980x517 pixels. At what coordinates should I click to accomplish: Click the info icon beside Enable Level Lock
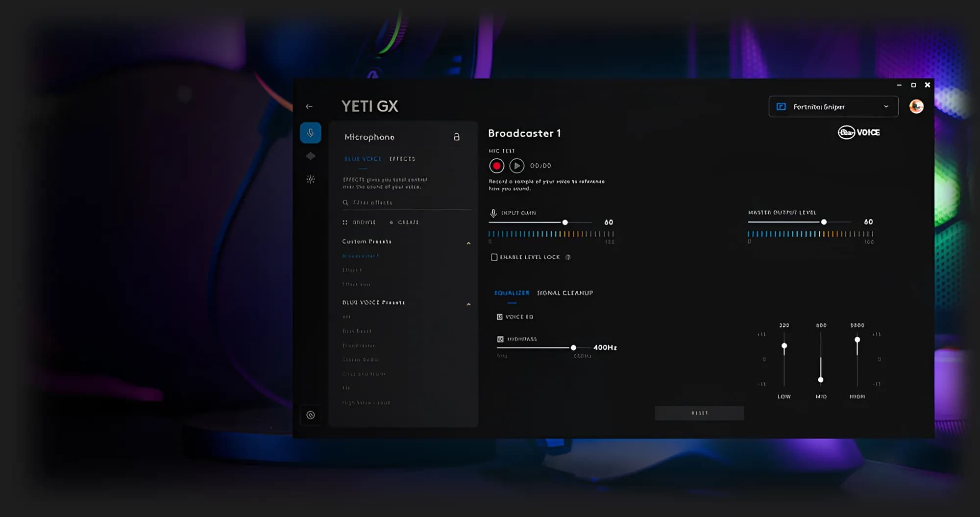(x=568, y=257)
